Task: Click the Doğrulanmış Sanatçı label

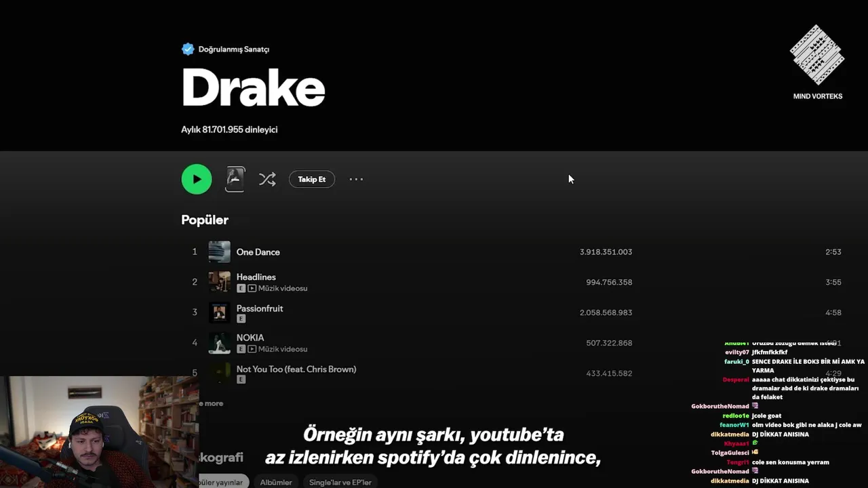Action: pos(234,49)
